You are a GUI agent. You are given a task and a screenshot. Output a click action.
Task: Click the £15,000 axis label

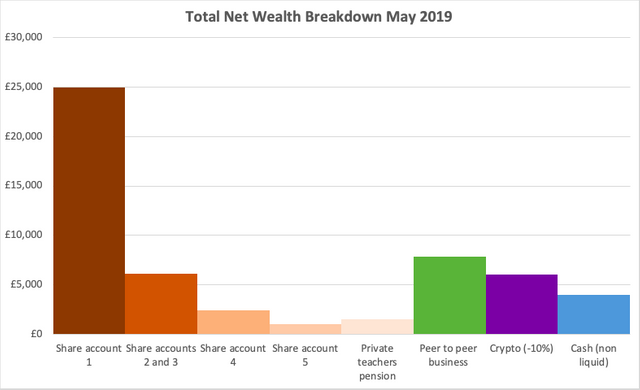[23, 185]
